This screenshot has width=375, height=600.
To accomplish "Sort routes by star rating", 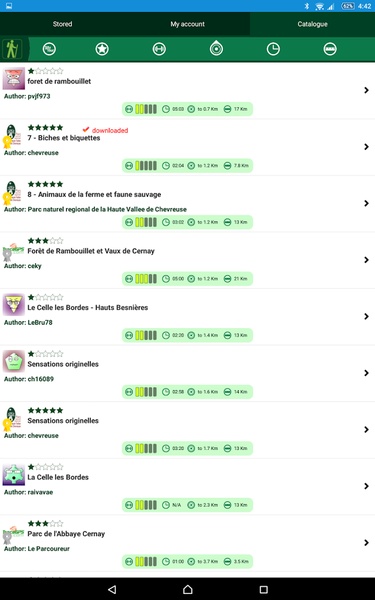I will (102, 49).
